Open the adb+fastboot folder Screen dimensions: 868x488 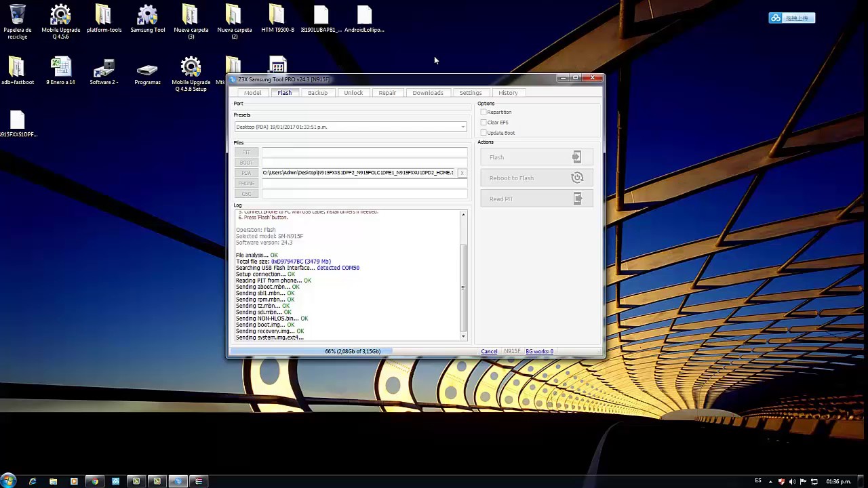tap(18, 71)
